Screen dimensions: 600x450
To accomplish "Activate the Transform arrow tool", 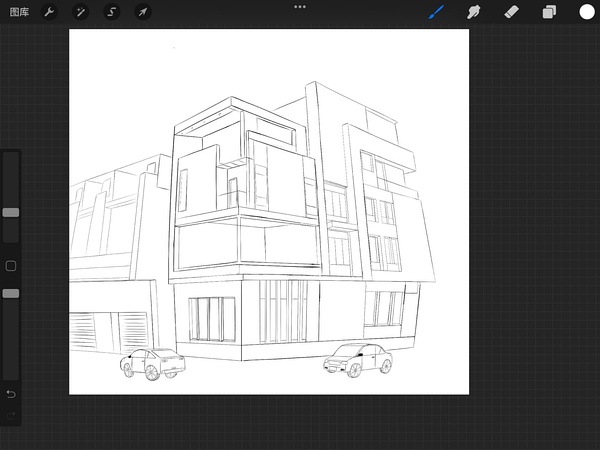I will pyautogui.click(x=142, y=12).
